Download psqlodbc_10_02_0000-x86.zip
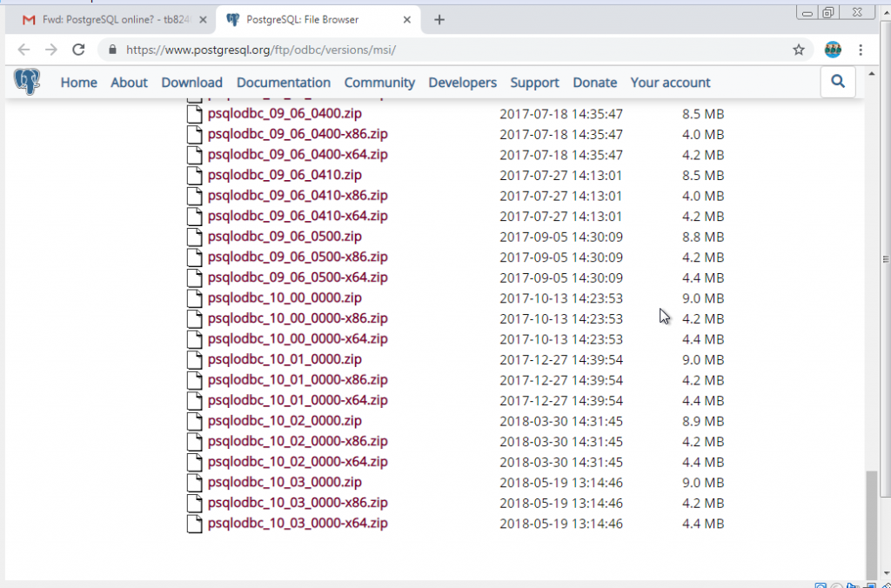This screenshot has width=891, height=588. pyautogui.click(x=298, y=441)
